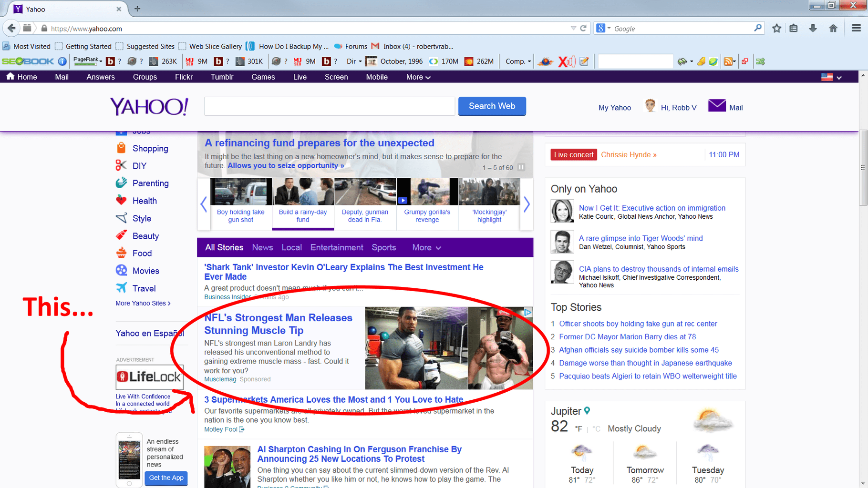The image size is (868, 488).
Task: Switch temperature to Celsius
Action: pos(597,429)
